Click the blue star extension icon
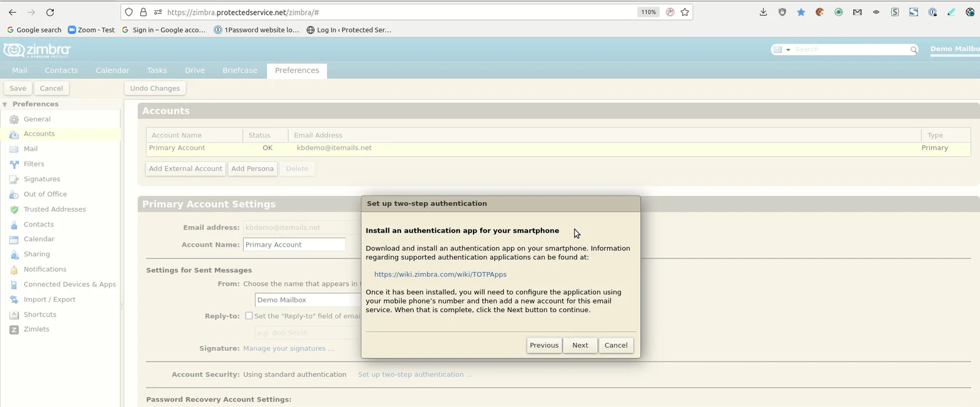This screenshot has height=407, width=980. (801, 12)
